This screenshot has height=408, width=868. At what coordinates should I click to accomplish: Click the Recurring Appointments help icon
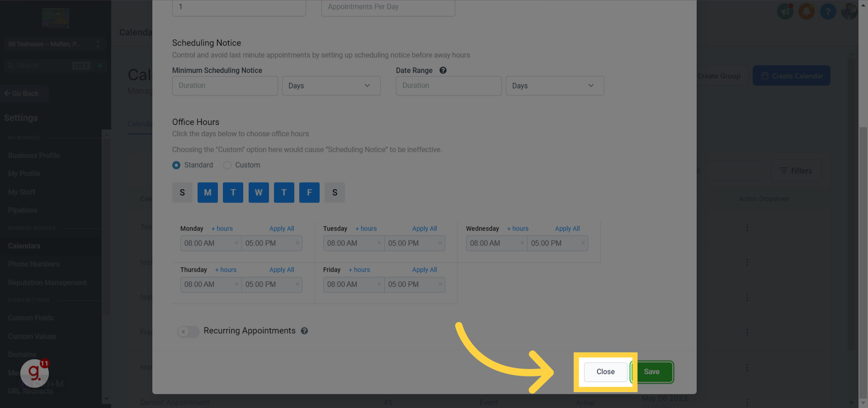pyautogui.click(x=305, y=331)
